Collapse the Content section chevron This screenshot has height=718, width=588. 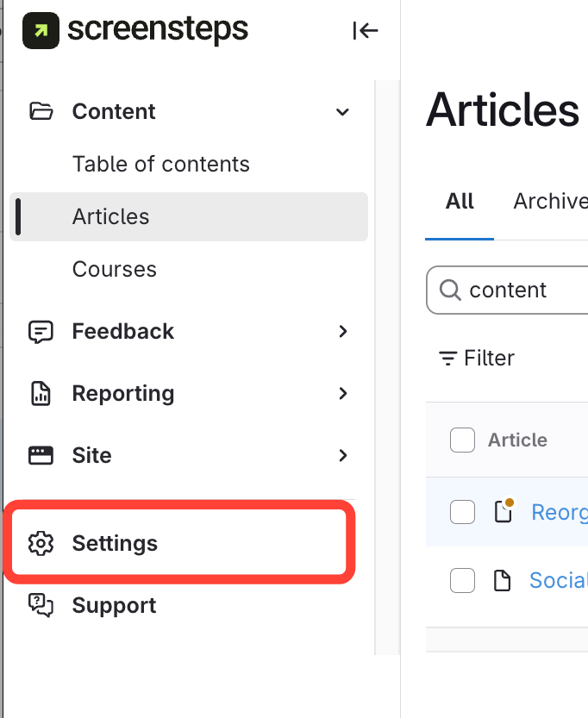342,112
